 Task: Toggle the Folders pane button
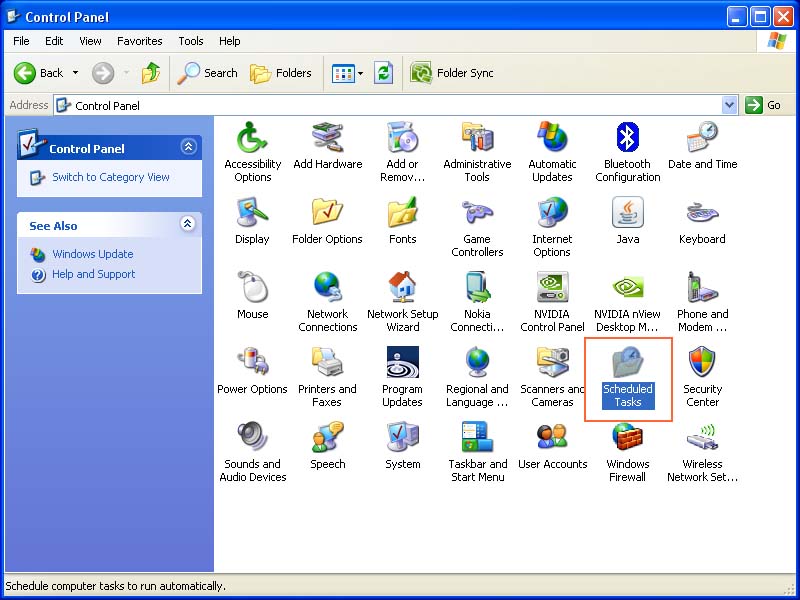click(281, 73)
